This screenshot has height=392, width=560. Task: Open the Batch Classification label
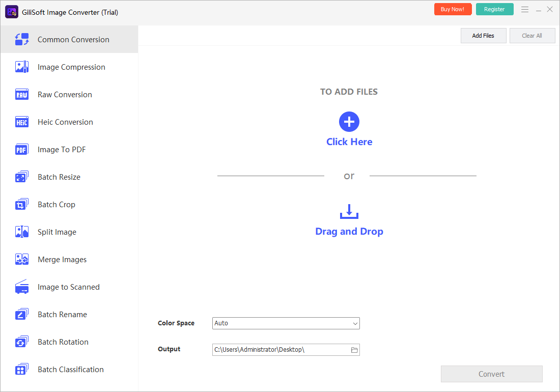click(x=71, y=370)
